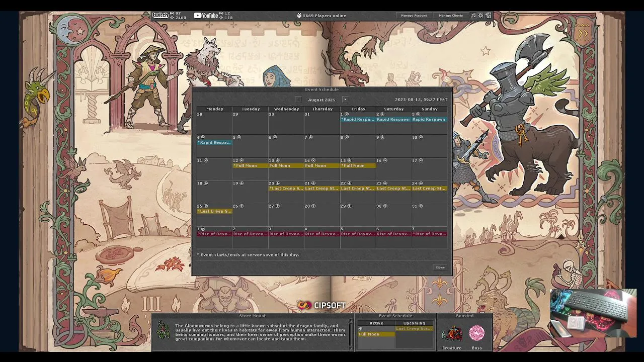Click the July 28 calendar cell
The height and width of the screenshot is (362, 644).
(x=214, y=123)
